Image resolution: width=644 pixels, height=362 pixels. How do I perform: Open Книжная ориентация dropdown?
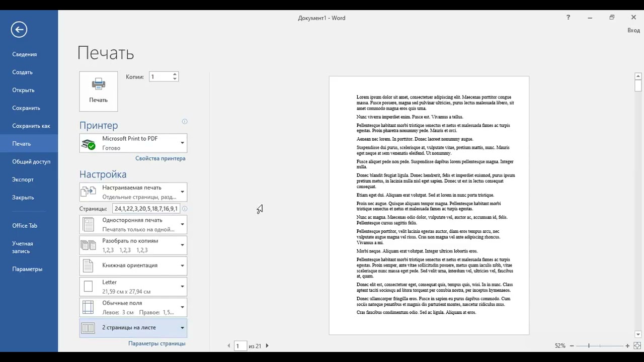point(133,265)
